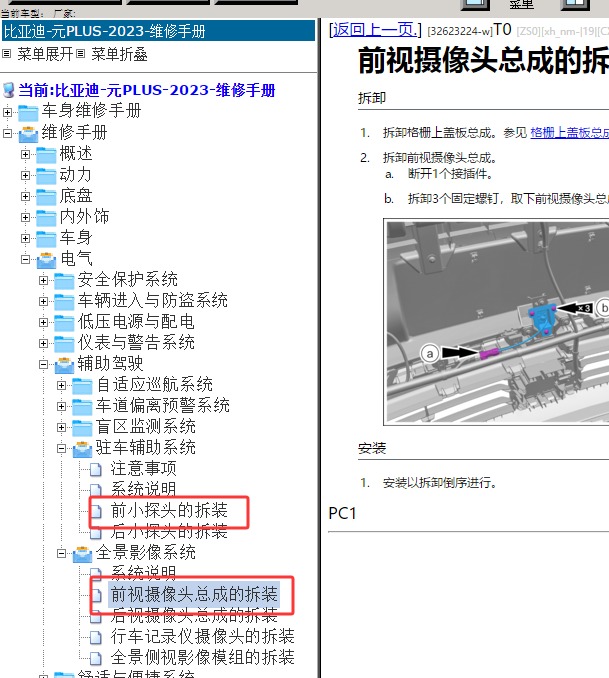Collapse the 驻车辅助系统 node
The width and height of the screenshot is (609, 678).
[x=62, y=448]
